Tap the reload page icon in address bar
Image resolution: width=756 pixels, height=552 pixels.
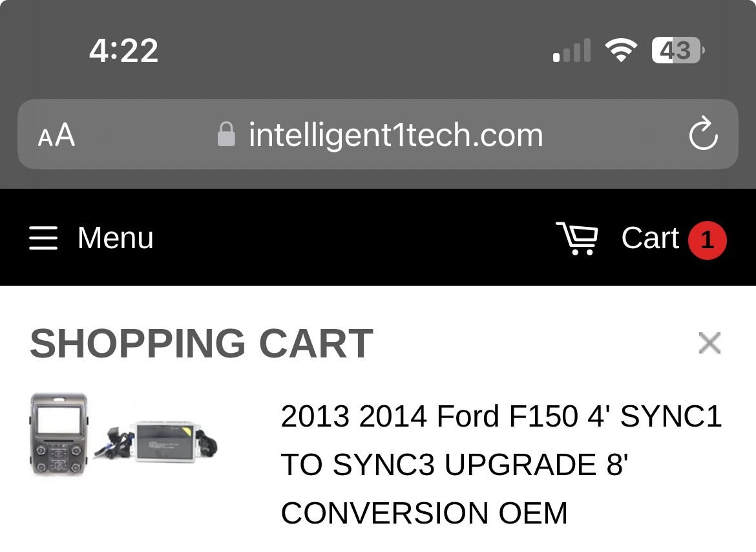click(704, 134)
